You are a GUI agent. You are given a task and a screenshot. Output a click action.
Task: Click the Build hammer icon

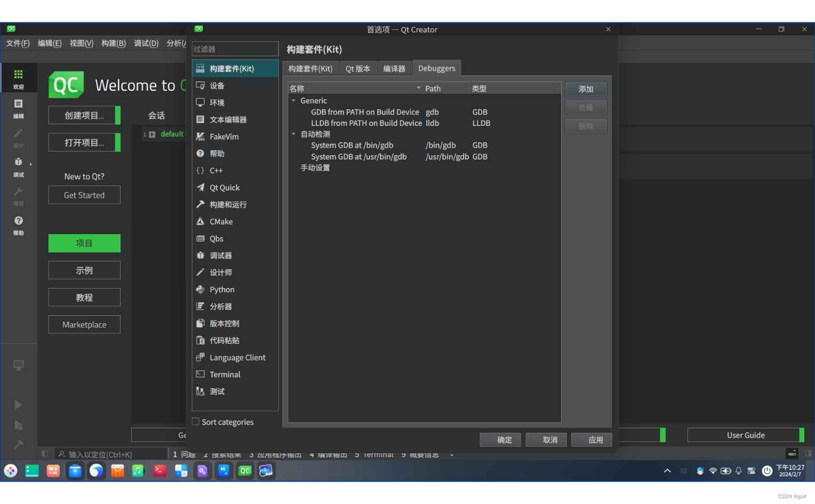click(18, 445)
